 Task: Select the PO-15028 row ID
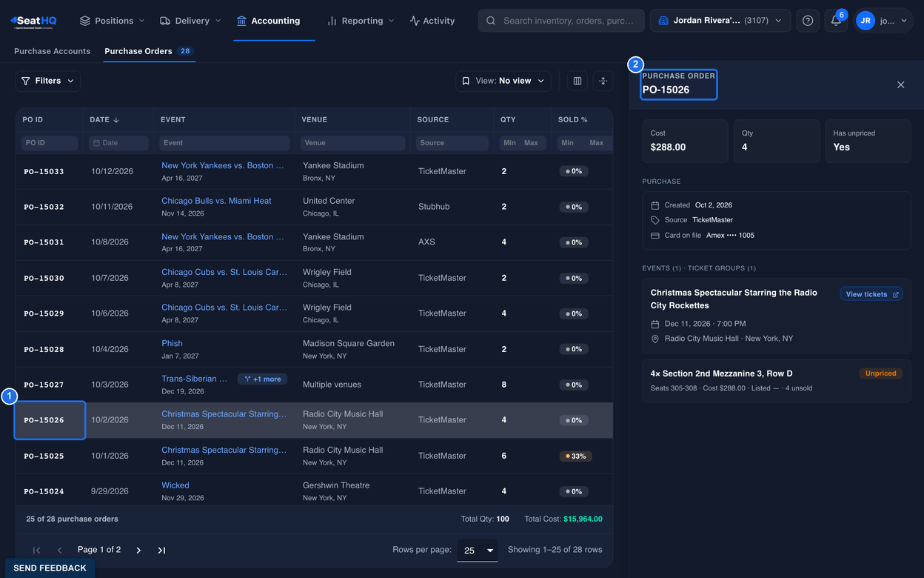pos(44,349)
